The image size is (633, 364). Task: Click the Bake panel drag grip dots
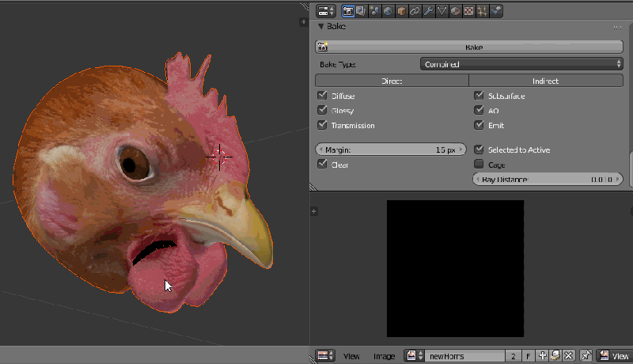pyautogui.click(x=617, y=28)
